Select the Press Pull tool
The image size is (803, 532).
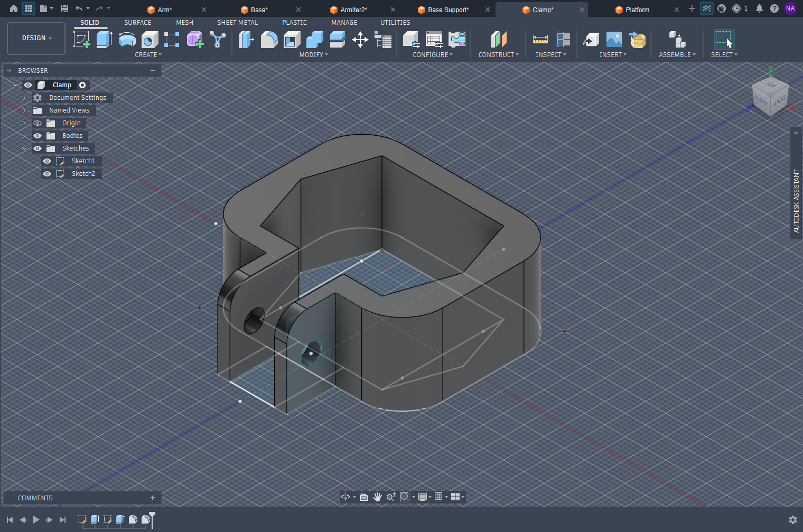point(246,40)
